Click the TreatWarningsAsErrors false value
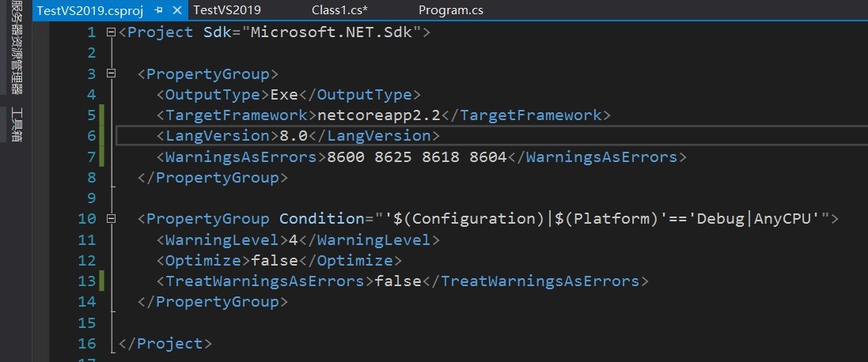The height and width of the screenshot is (362, 868). point(398,281)
